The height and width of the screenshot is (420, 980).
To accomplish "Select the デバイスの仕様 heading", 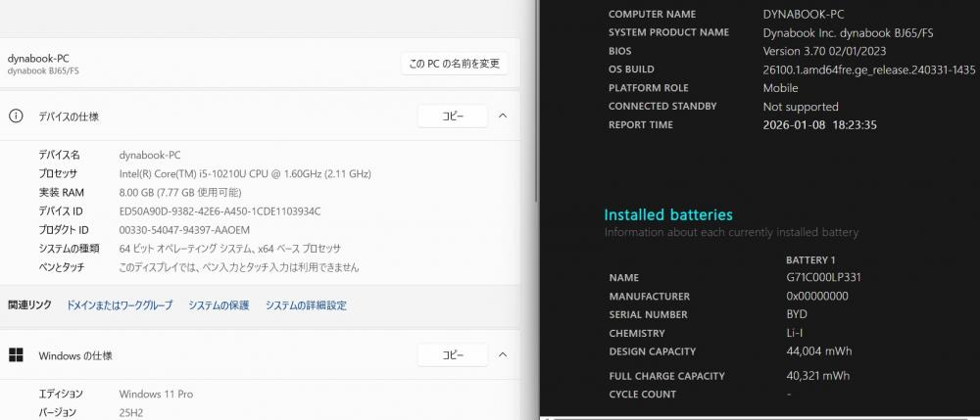I will (x=69, y=117).
